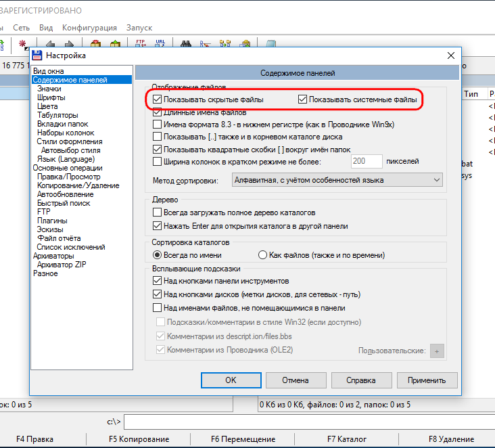Click the forward arrow toolbar icon

coord(69,44)
